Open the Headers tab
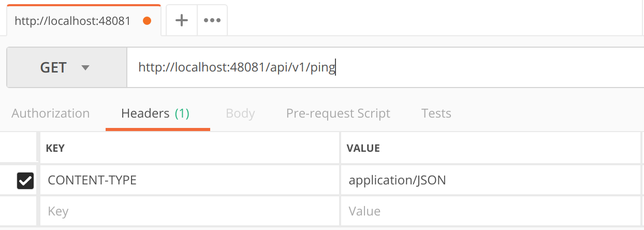Screen dimensions: 644x230 coord(145,113)
